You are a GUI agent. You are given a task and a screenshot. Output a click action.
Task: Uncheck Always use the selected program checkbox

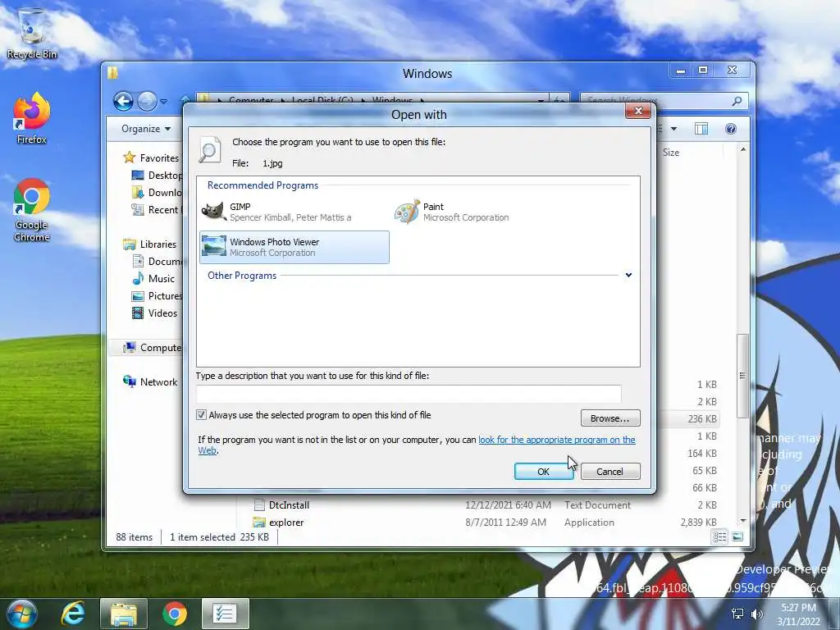(x=201, y=414)
